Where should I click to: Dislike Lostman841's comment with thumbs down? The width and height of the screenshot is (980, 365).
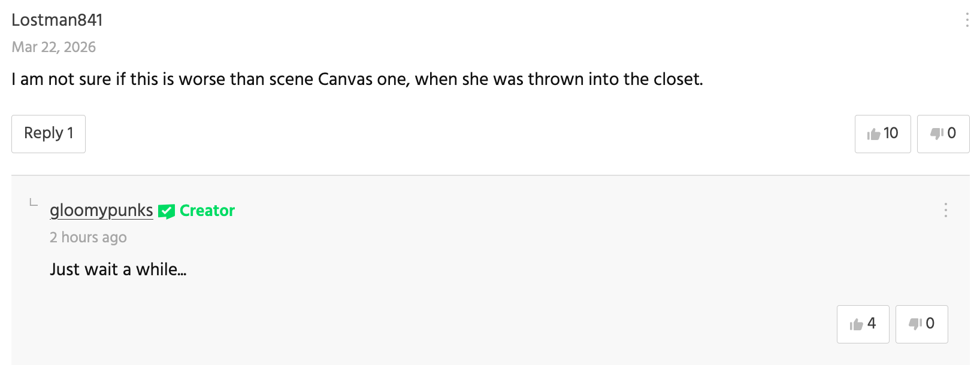click(943, 134)
